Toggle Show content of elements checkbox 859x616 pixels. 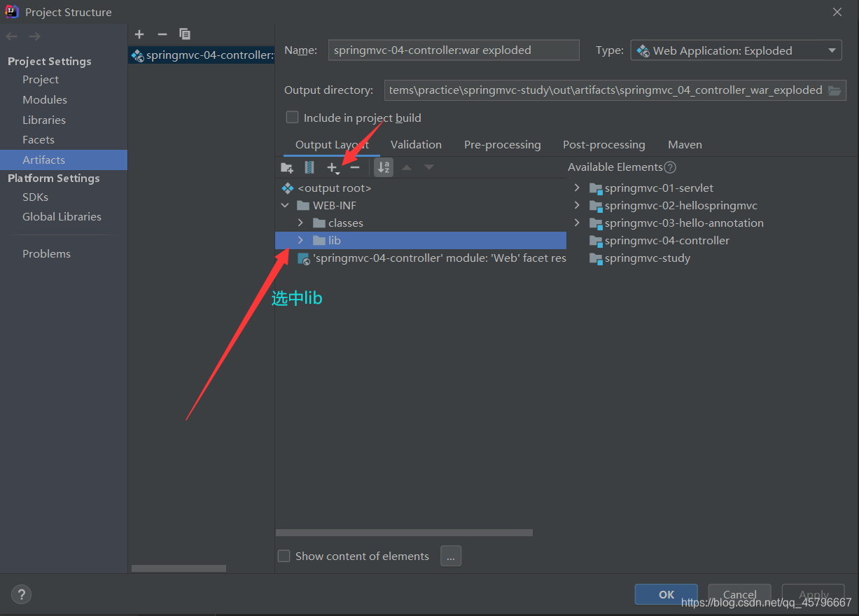tap(284, 556)
